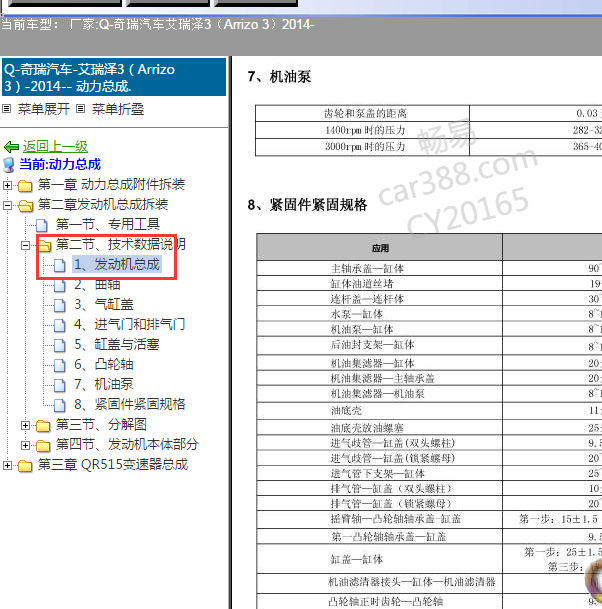
Task: Open 4、进气门和排气门 page
Action: (129, 324)
